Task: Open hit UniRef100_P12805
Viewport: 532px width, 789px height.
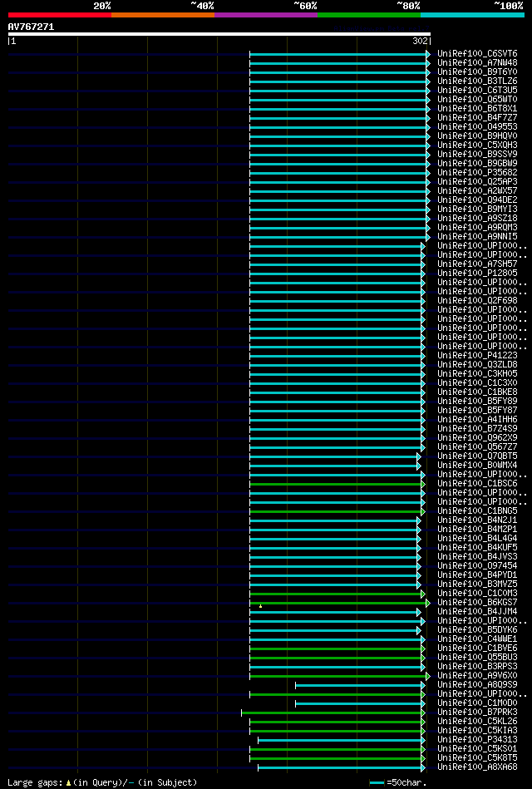Action: coord(477,274)
